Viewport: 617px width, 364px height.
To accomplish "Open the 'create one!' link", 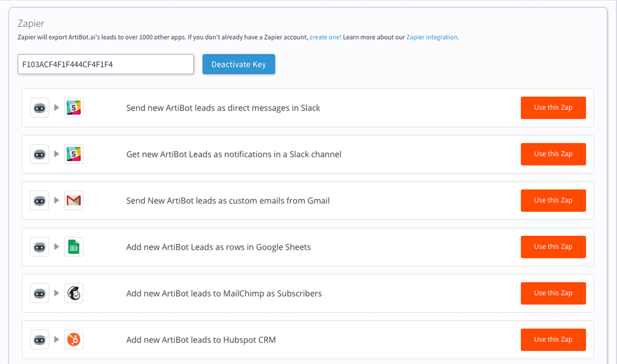I will (325, 38).
